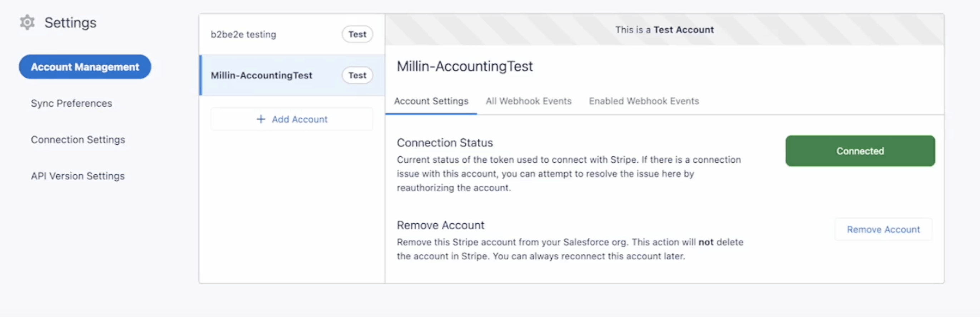Image resolution: width=980 pixels, height=317 pixels.
Task: Switch to the Account Settings tab
Action: pyautogui.click(x=431, y=101)
